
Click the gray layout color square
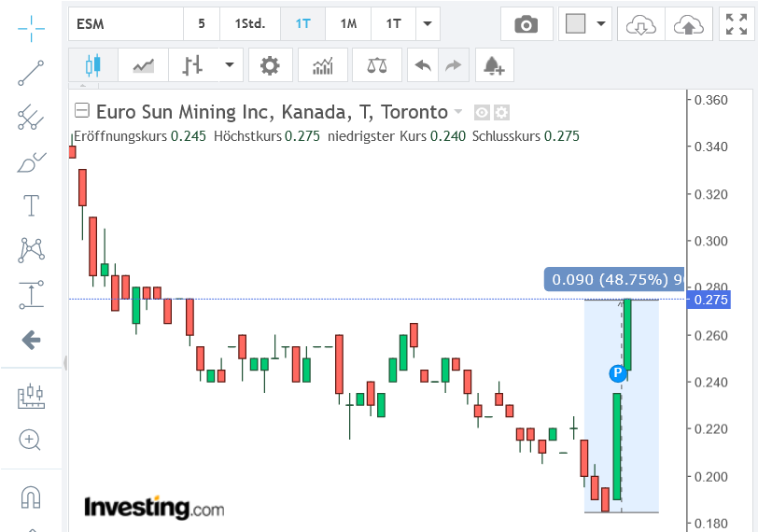tap(575, 23)
